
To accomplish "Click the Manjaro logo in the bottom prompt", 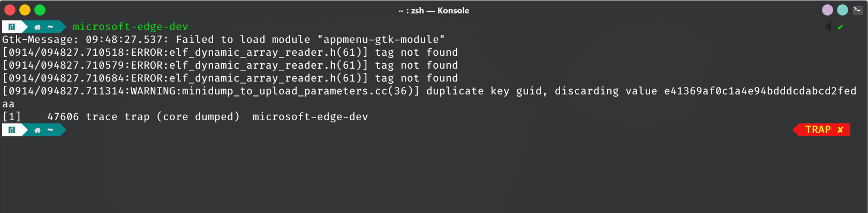I will click(12, 129).
